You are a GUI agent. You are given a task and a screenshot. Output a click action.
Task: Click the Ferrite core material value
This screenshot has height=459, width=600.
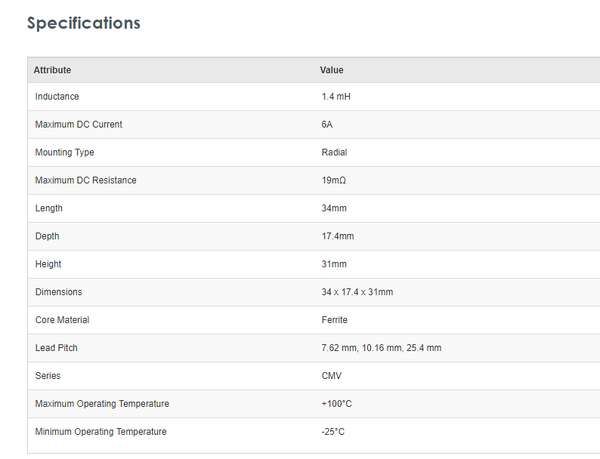(334, 320)
